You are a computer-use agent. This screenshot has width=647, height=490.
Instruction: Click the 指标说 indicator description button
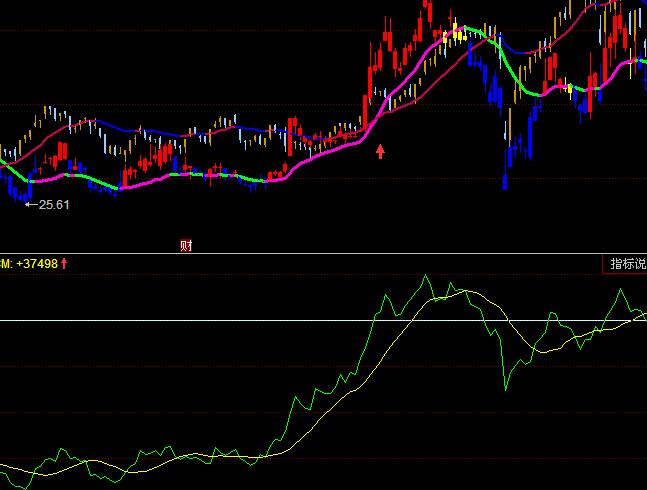pyautogui.click(x=627, y=264)
